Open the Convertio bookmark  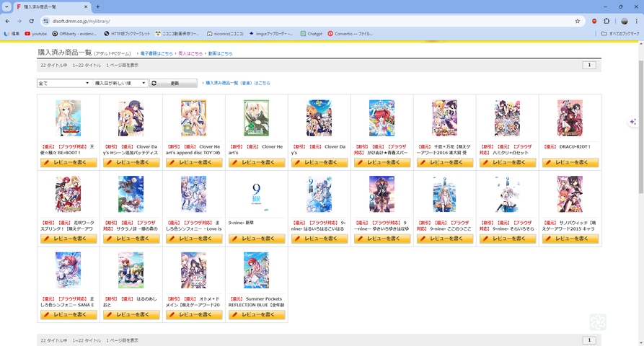350,34
